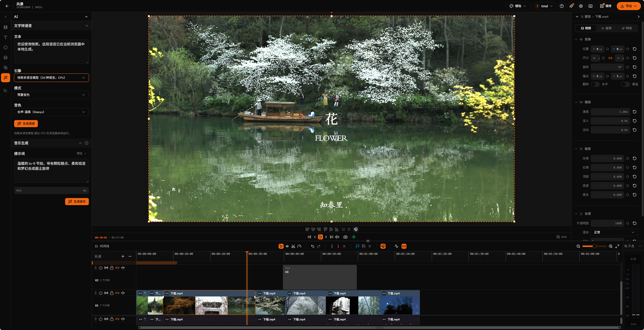
Task: Toggle horizontal flip (水平) switch
Action: tap(595, 84)
